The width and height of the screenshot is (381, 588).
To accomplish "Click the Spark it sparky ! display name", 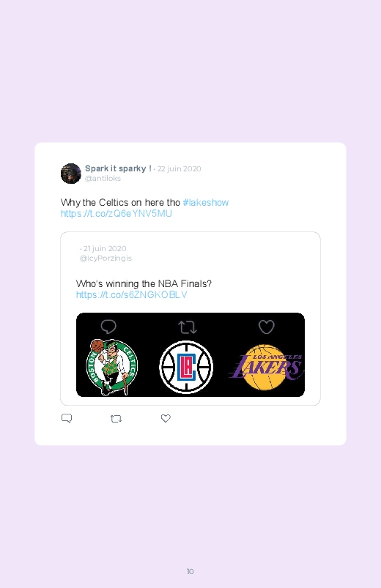I will coord(118,168).
